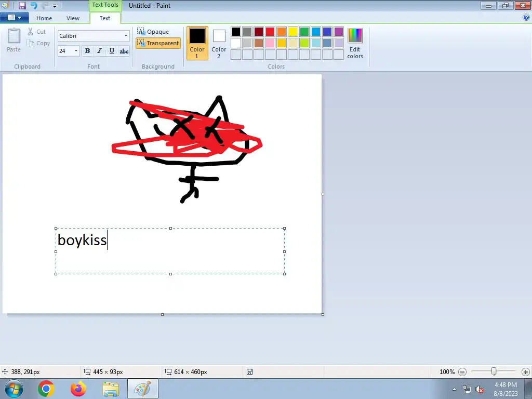Click the muted volume tray icon
532x399 pixels.
480,390
